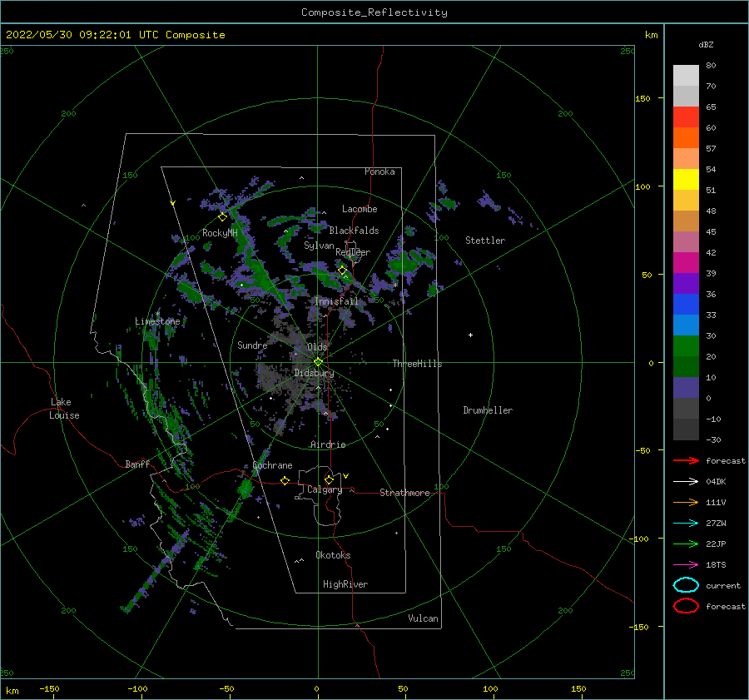Click the Vulcan label
749x700 pixels.
pyautogui.click(x=424, y=618)
